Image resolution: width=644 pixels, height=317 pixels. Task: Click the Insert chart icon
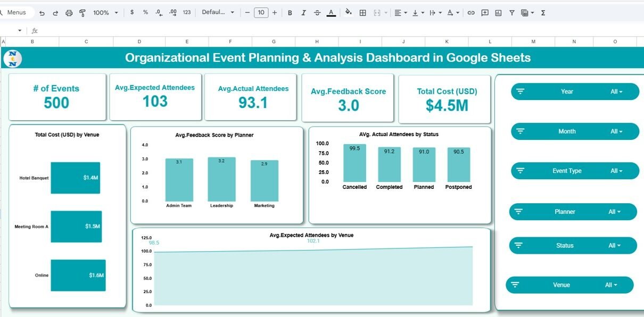pyautogui.click(x=498, y=13)
